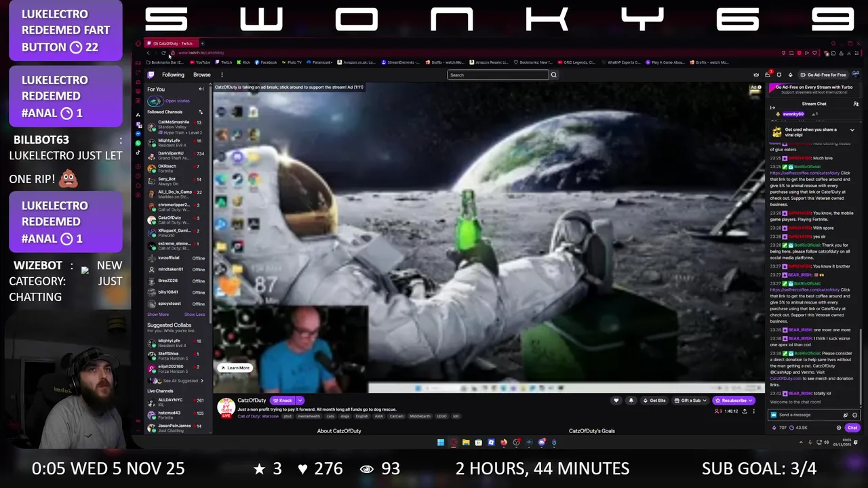This screenshot has width=868, height=488.
Task: Open Sery_Bot channel in sidebar
Action: 176,181
